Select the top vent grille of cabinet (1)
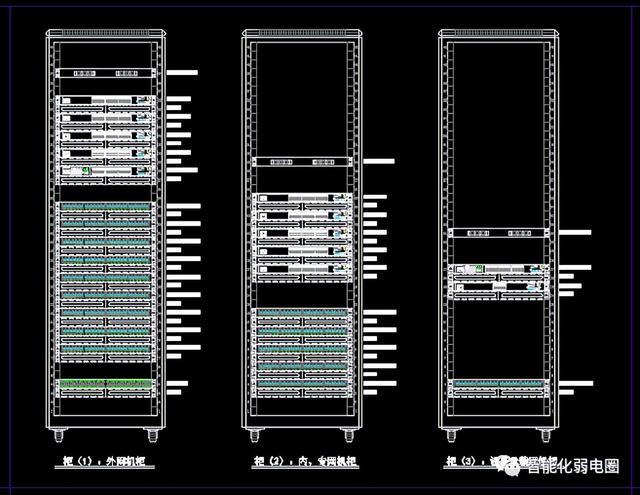This screenshot has width=640, height=495. point(106,33)
